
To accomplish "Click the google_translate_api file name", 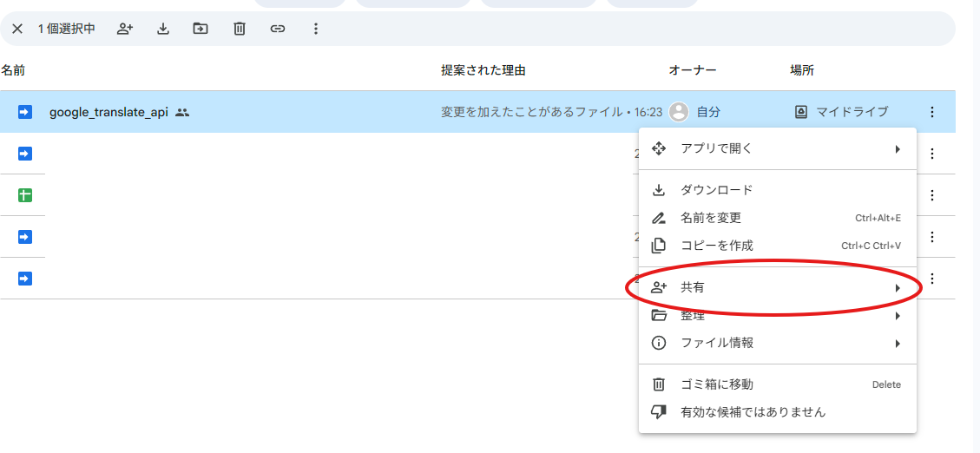I will coord(109,113).
